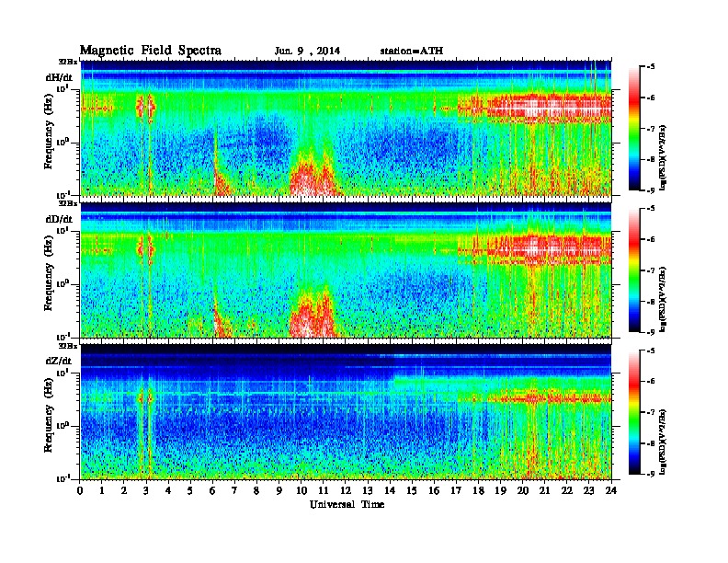Click hour '9' on the Universal Time axis
This screenshot has width=728, height=563.
click(279, 490)
